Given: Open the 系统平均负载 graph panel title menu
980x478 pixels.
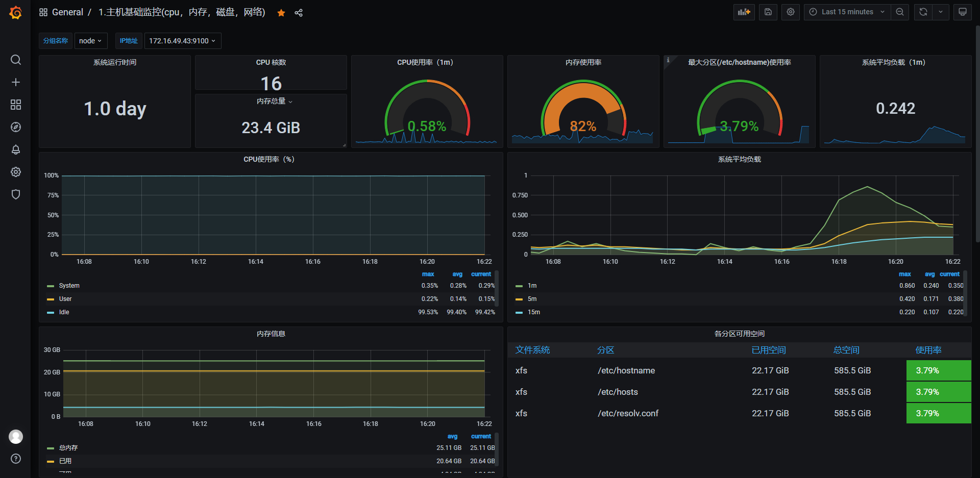Looking at the screenshot, I should pos(739,159).
